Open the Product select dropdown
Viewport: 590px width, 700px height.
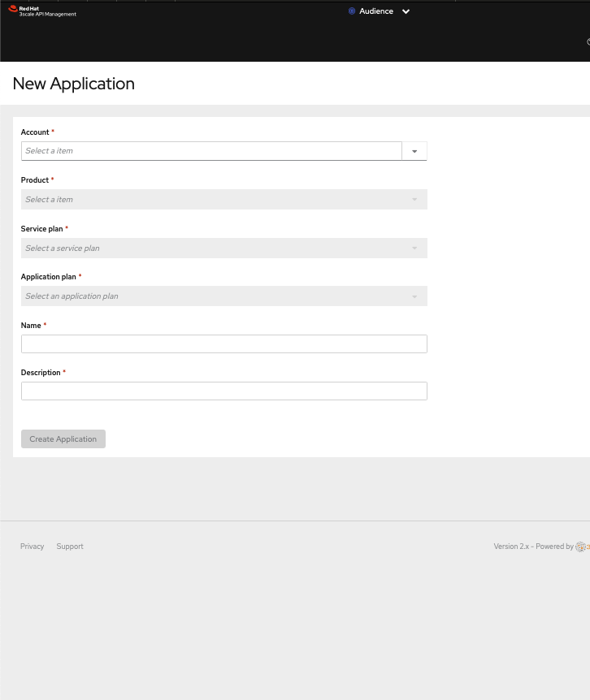coord(223,200)
